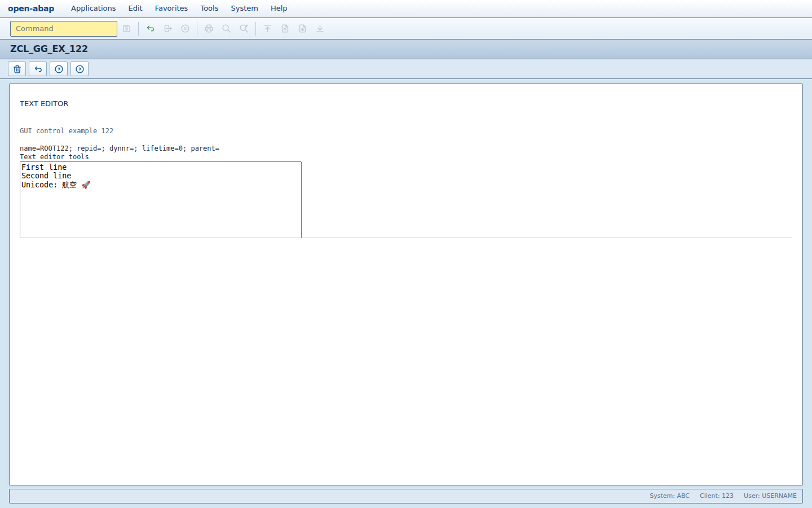Click the Find Next magnifier icon
The height and width of the screenshot is (508, 812).
[x=244, y=29]
